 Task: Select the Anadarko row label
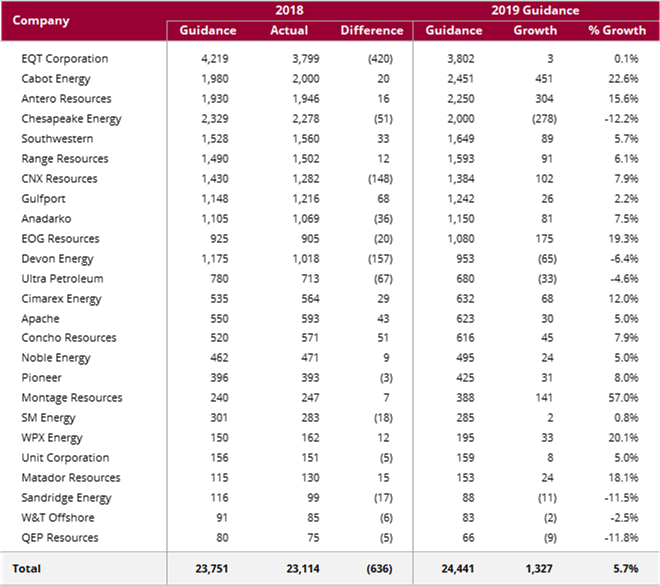point(46,219)
